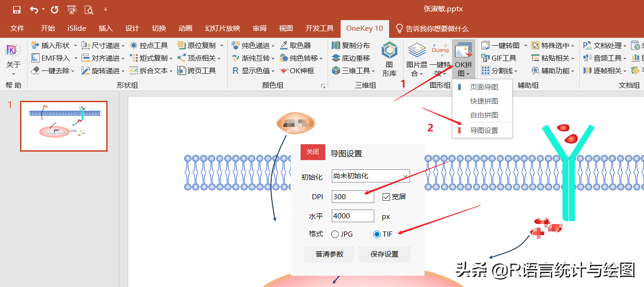
Task: Click 一键特效 Duang icon
Action: (x=440, y=50)
